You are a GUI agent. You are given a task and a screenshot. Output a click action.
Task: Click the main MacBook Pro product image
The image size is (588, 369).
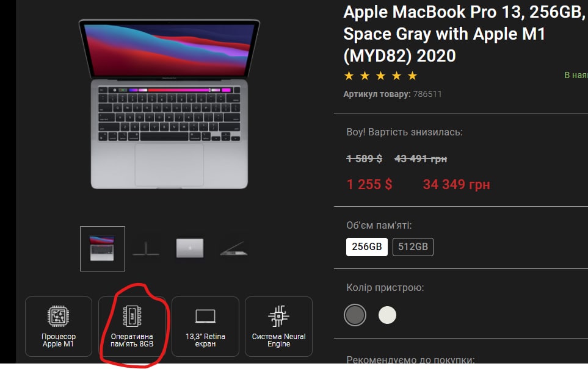tap(169, 104)
